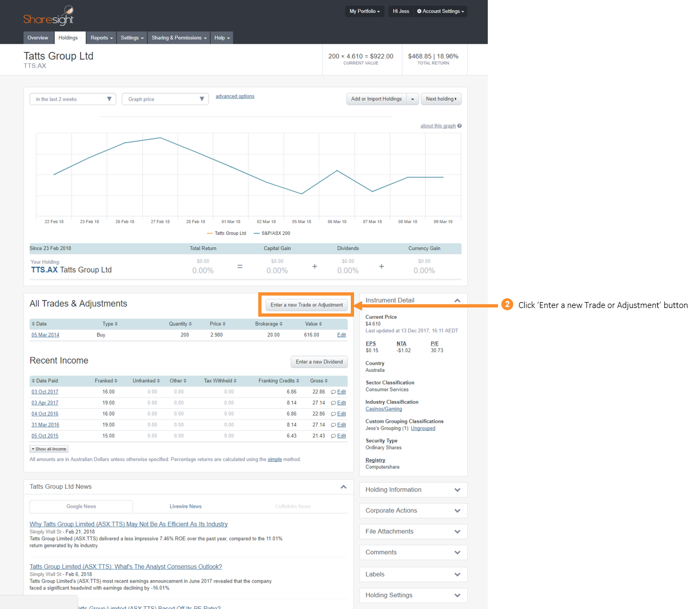Click 'Add or Import Holdings' button
700x609 pixels.
(x=376, y=99)
